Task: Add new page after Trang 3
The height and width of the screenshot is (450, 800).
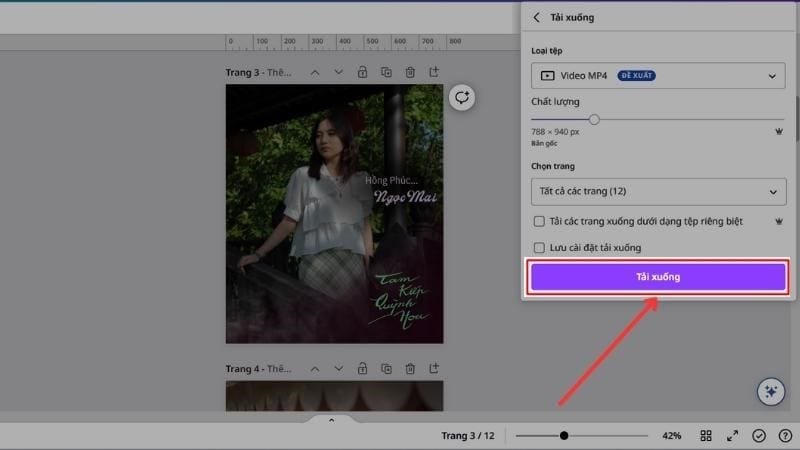Action: click(434, 72)
